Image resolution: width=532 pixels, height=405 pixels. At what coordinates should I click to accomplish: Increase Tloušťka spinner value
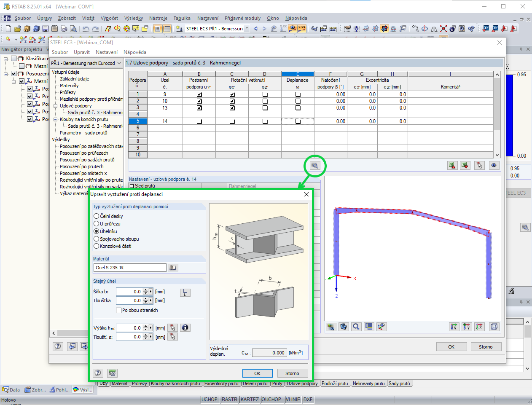point(145,299)
